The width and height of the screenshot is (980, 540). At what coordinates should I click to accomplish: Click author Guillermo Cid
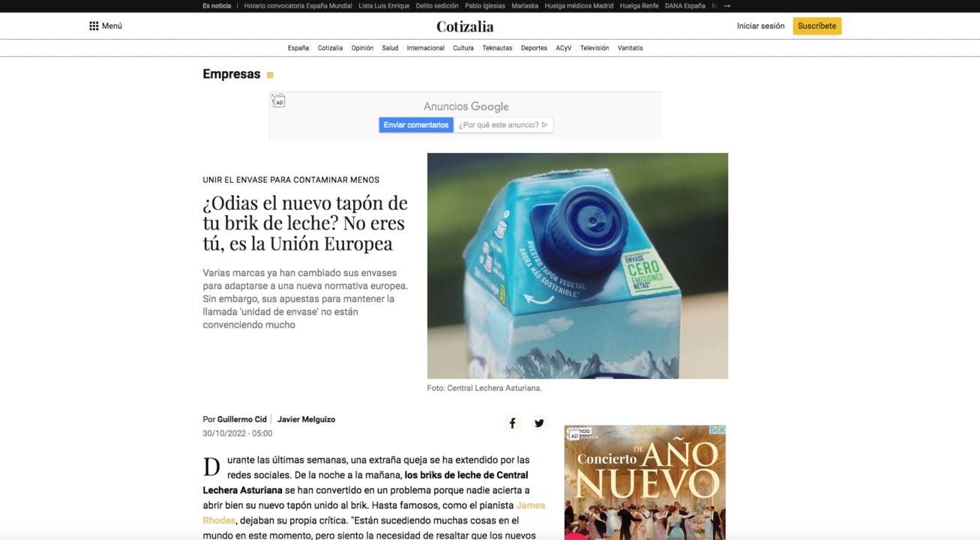(x=241, y=419)
